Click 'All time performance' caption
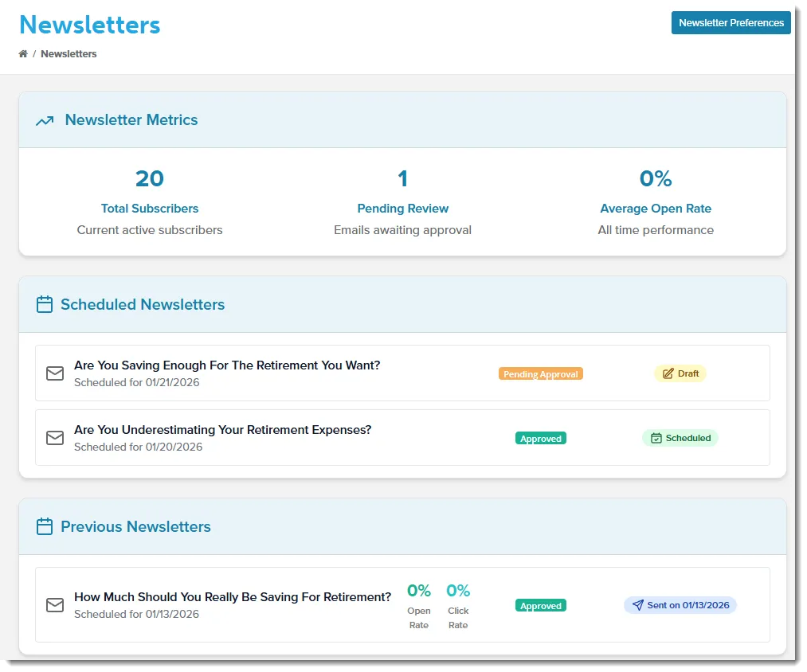The image size is (807, 672). tap(655, 230)
